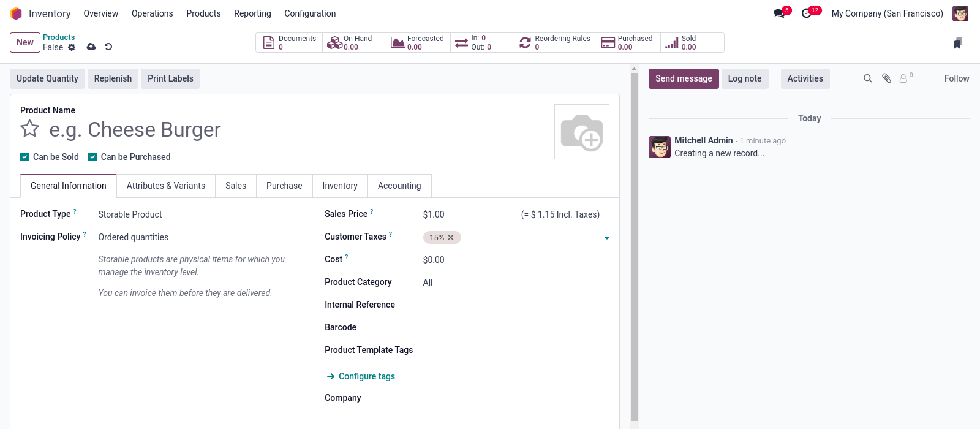Uncheck the Can be Sold checkbox
This screenshot has width=980, height=429.
click(24, 157)
